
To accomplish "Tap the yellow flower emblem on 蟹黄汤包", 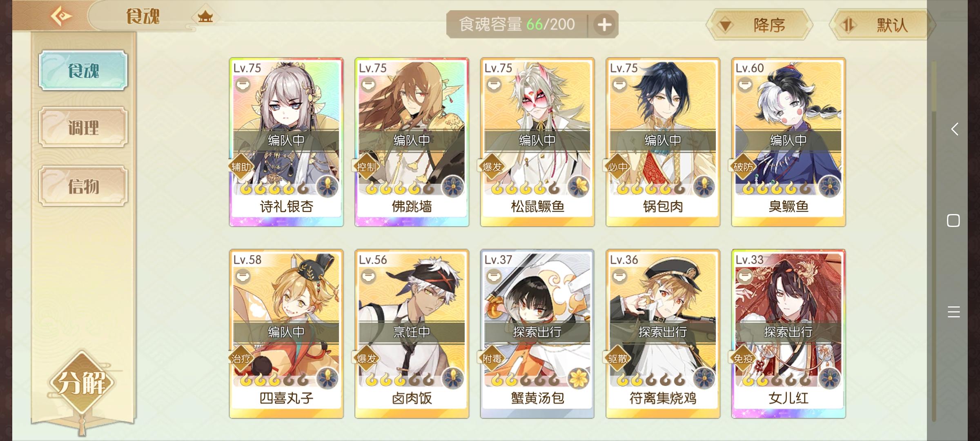I will (x=579, y=378).
